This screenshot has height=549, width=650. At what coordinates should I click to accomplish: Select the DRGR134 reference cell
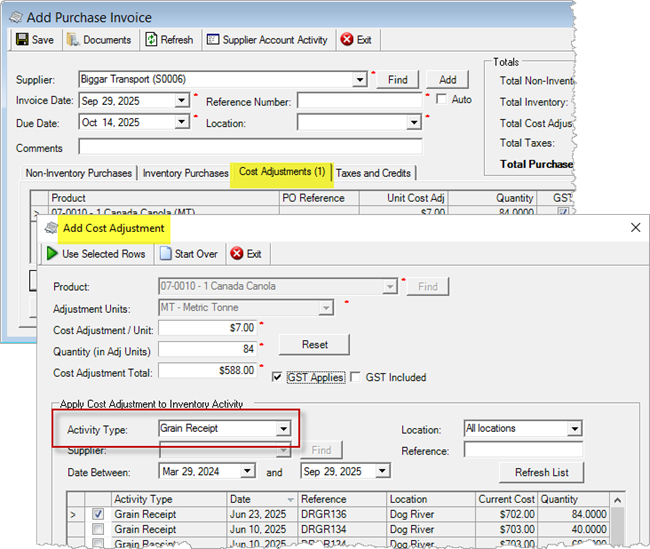(342, 529)
